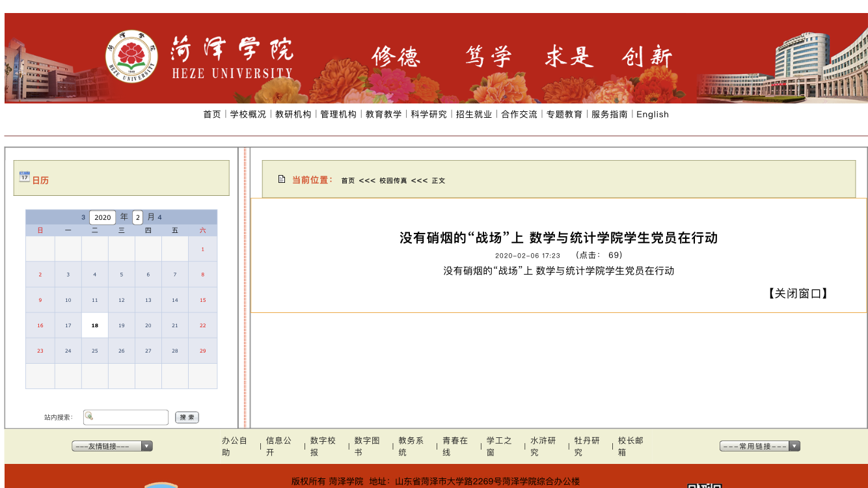This screenshot has height=488, width=868.
Task: Open the month selector in calendar
Action: (137, 217)
